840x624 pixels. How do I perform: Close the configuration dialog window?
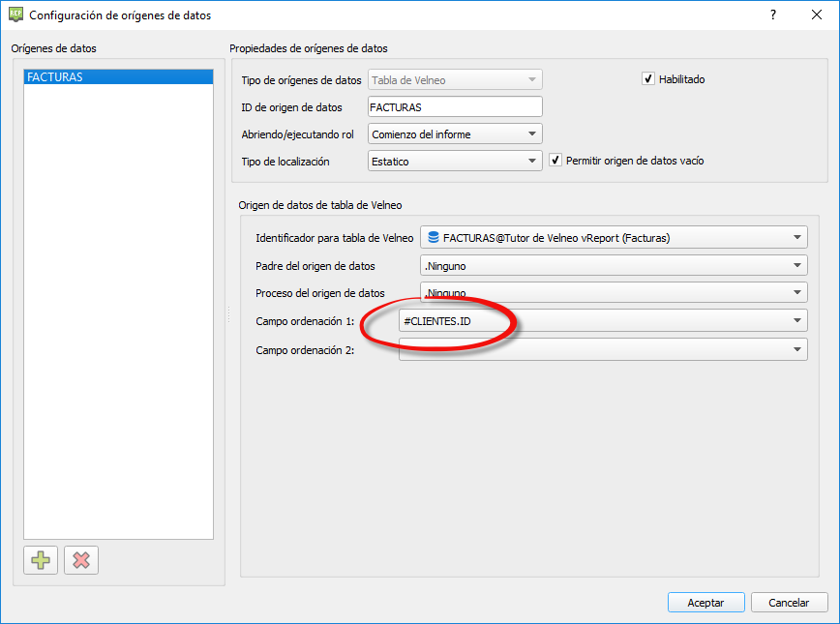point(817,15)
